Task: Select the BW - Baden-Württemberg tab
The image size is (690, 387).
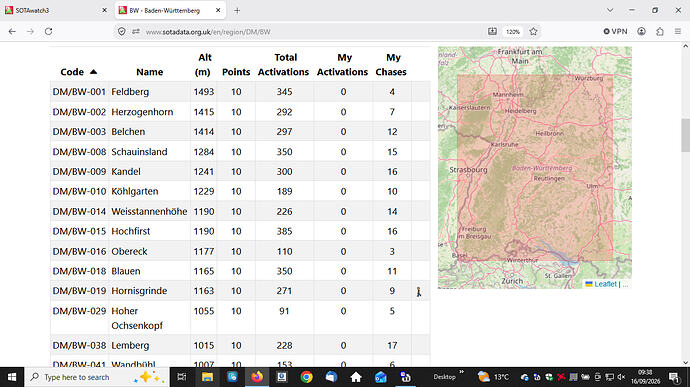Action: click(x=165, y=10)
